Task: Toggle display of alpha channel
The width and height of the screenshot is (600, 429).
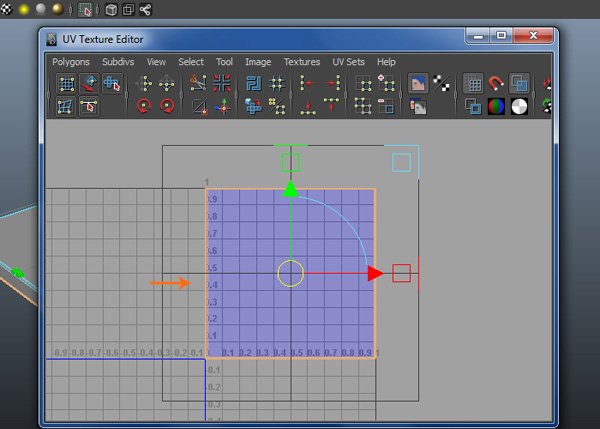Action: click(519, 107)
